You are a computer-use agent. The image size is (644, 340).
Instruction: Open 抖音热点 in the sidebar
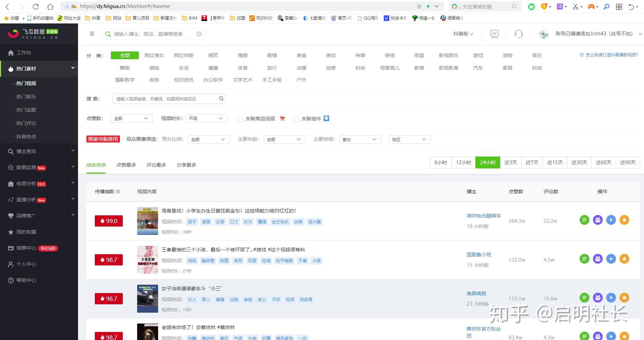26,137
